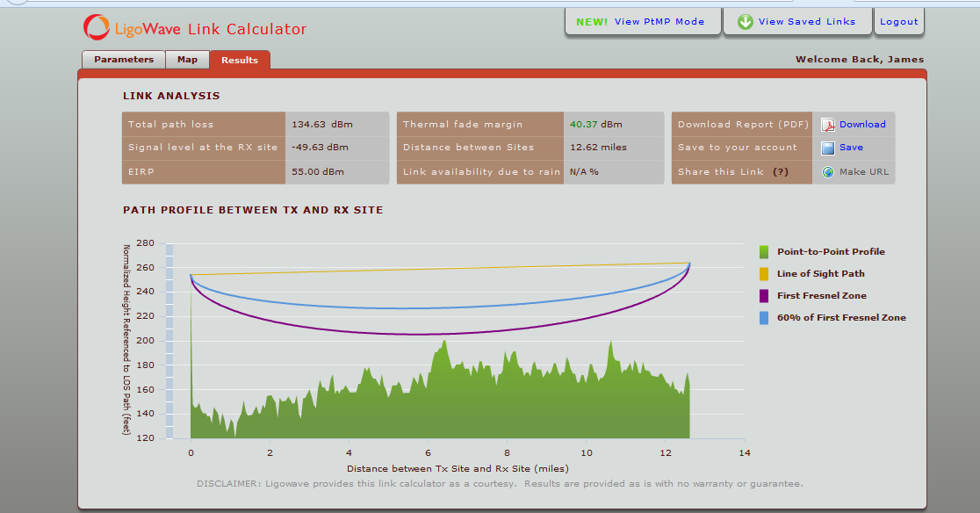Switch to the Map tab
The image size is (980, 513).
coord(188,60)
